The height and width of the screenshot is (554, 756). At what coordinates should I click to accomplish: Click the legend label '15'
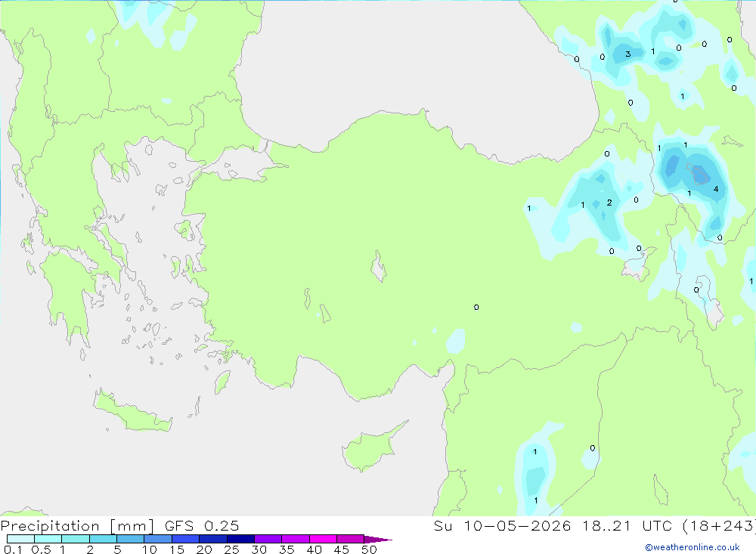177,549
